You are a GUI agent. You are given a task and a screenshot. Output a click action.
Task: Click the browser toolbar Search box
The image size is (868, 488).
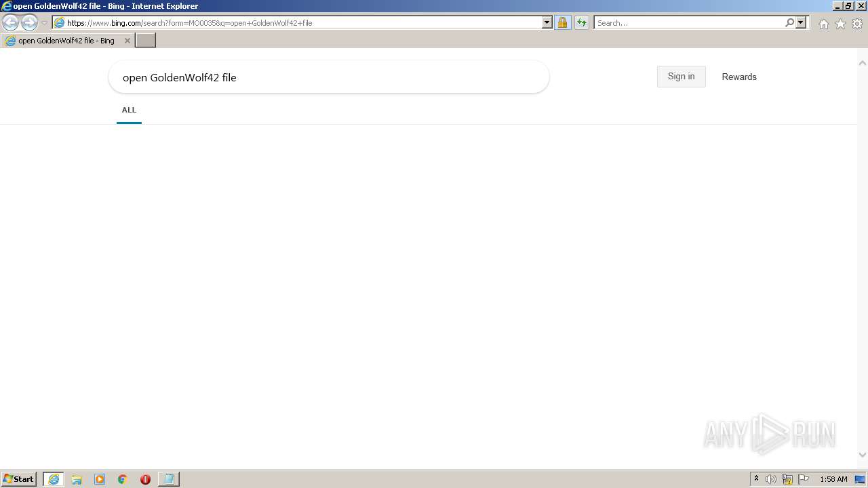click(689, 22)
